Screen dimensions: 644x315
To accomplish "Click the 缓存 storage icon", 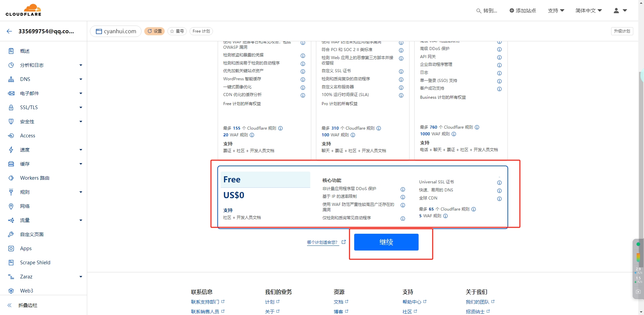I will (x=11, y=164).
